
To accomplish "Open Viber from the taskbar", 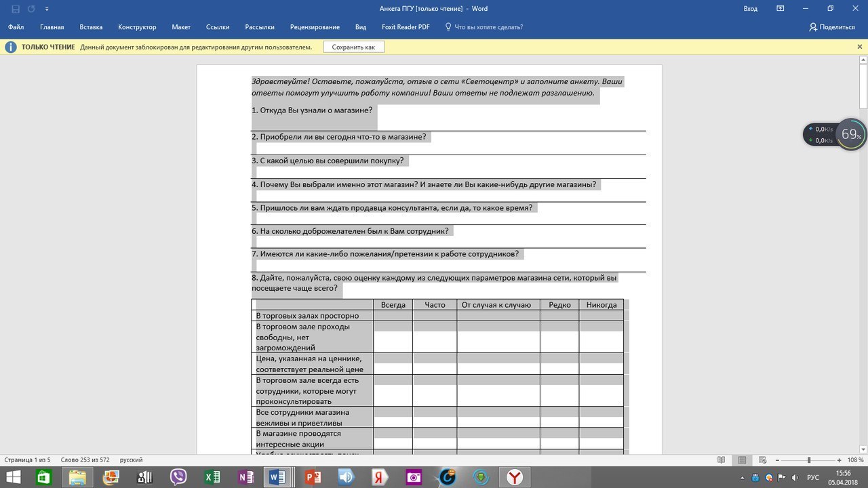I will [179, 478].
